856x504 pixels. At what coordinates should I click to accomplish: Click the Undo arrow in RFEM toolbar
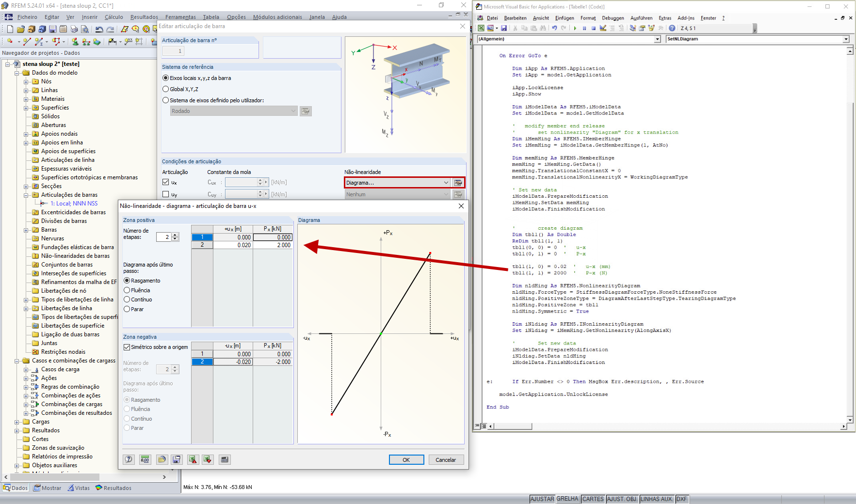point(99,29)
